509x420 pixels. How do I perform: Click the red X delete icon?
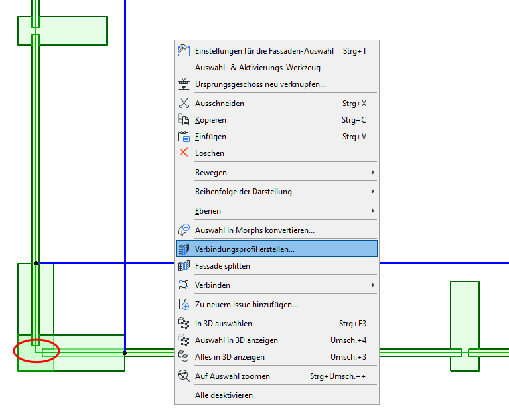tap(184, 152)
